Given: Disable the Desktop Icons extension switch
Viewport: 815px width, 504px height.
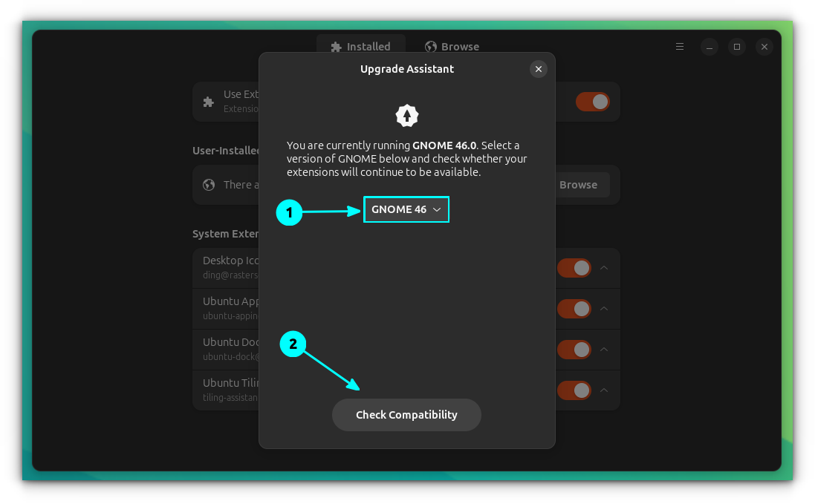Looking at the screenshot, I should pyautogui.click(x=574, y=268).
